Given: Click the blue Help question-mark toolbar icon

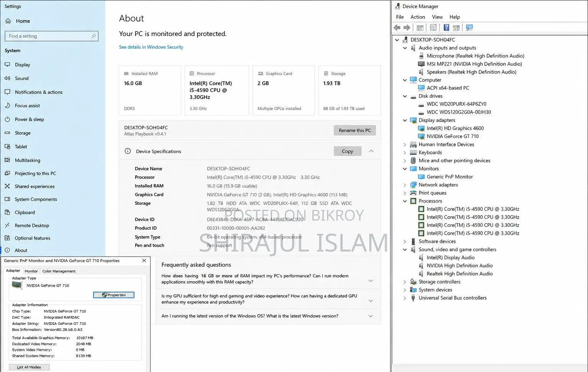Looking at the screenshot, I should (x=446, y=28).
